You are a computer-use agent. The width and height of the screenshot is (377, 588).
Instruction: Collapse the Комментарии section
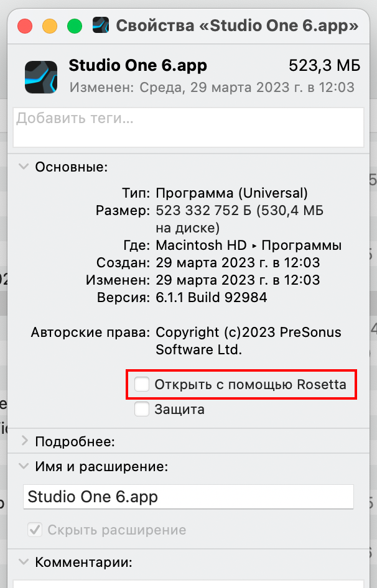point(24,562)
